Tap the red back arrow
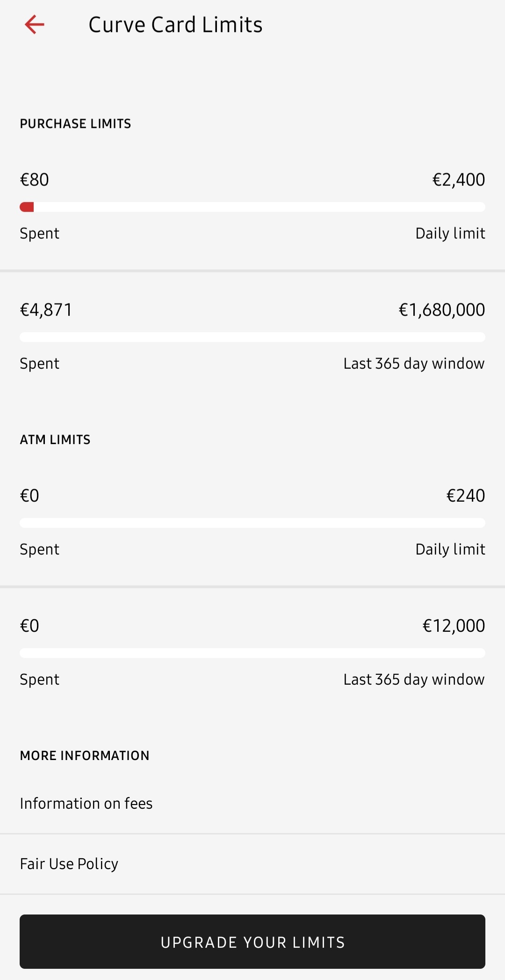Viewport: 505px width, 980px height. 35,24
